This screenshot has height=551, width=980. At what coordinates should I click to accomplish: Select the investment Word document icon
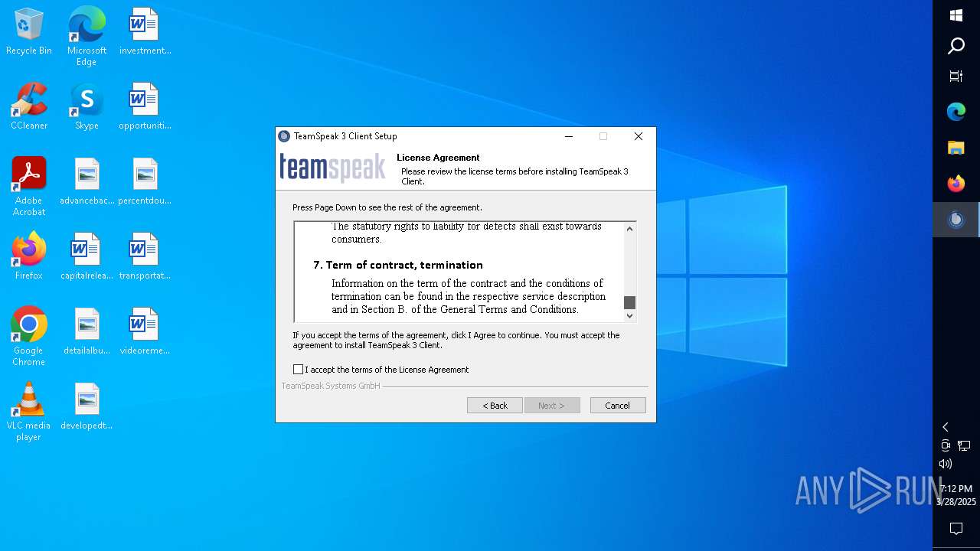click(145, 32)
